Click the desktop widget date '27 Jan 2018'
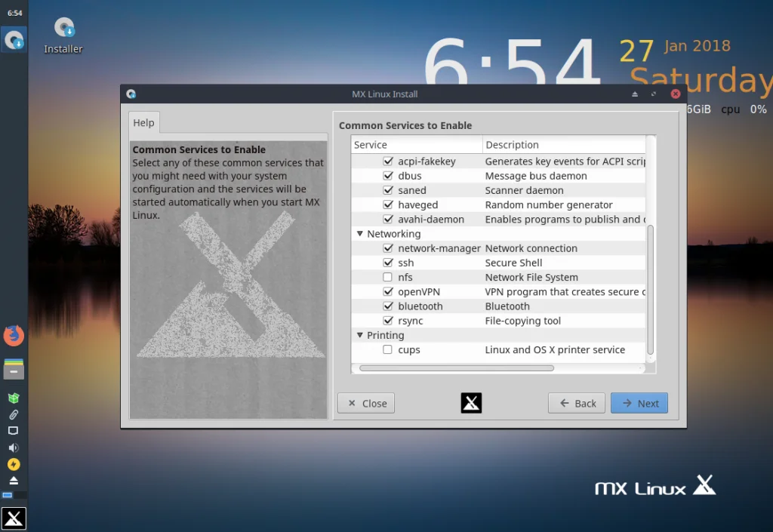This screenshot has width=773, height=532. click(674, 49)
